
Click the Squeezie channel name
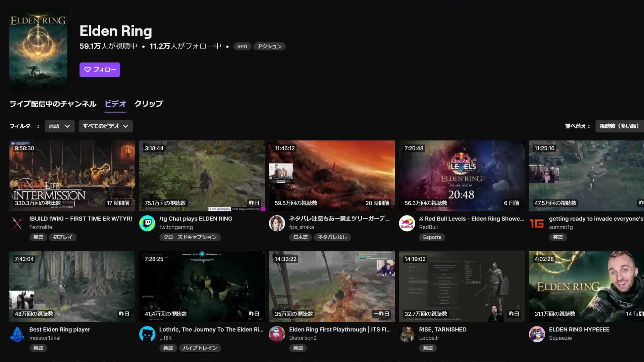[560, 338]
